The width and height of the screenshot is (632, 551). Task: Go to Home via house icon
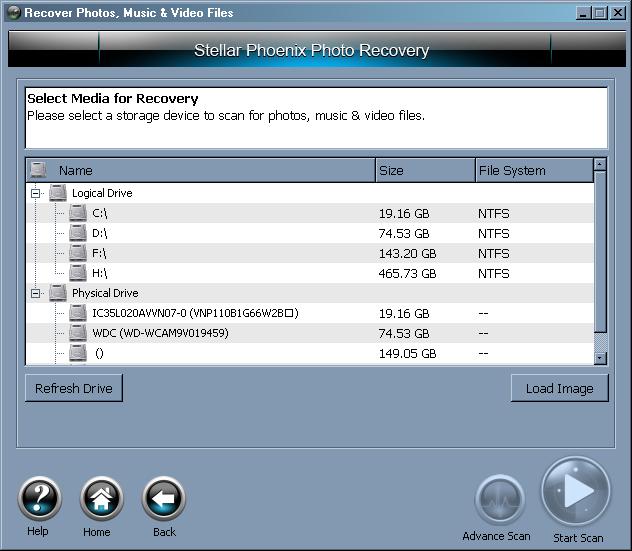(x=102, y=499)
